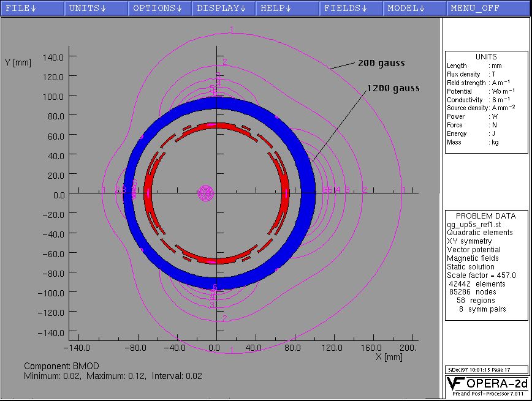Click the 'Energy : J' units row
532x401 pixels.
click(471, 133)
